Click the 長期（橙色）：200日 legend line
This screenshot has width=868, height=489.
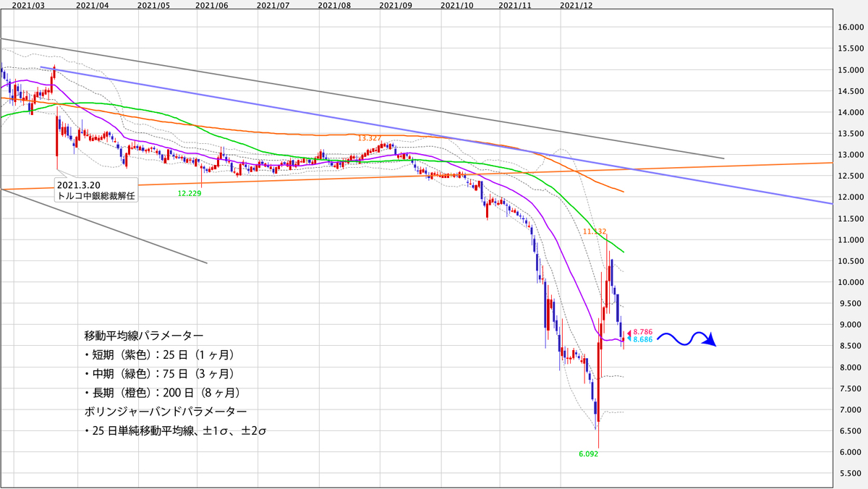(x=162, y=392)
